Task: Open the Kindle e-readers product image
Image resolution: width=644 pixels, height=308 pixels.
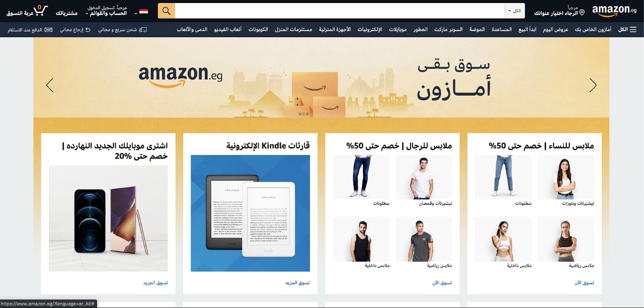Action: coord(250,213)
